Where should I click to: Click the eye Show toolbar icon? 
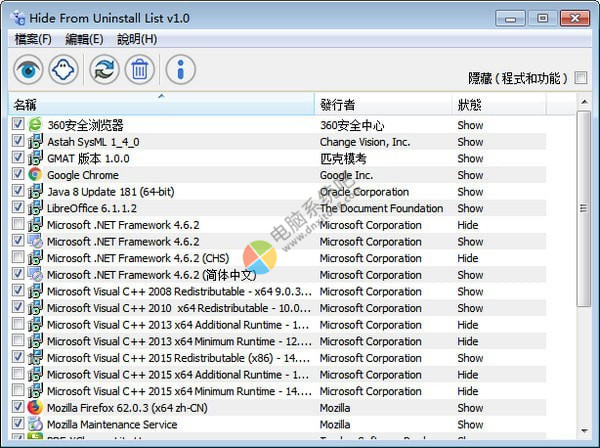(x=28, y=70)
